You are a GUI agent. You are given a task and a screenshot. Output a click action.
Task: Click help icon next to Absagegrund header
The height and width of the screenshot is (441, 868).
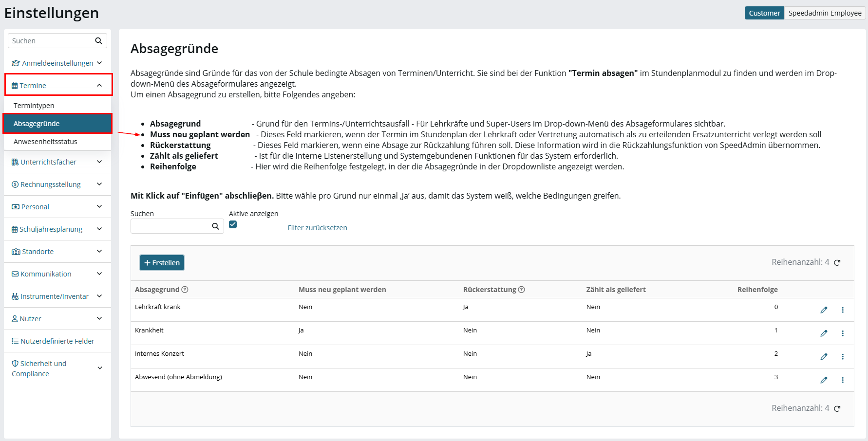pos(185,290)
